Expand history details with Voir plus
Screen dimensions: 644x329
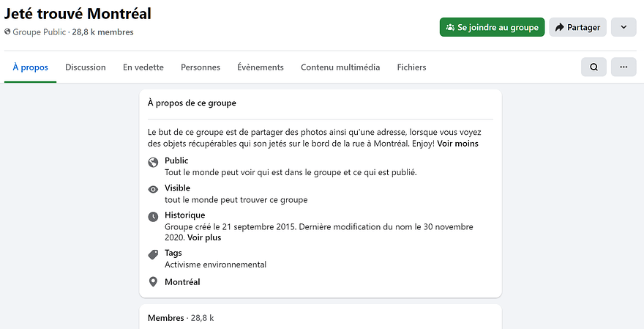[204, 237]
